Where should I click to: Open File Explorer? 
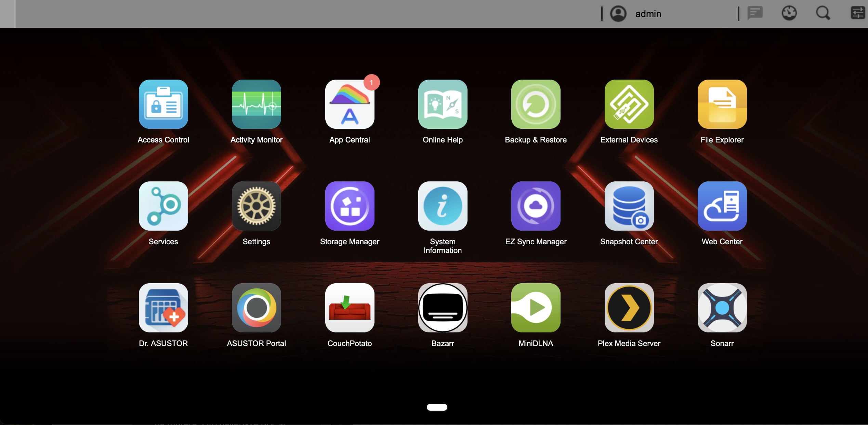[x=722, y=104]
